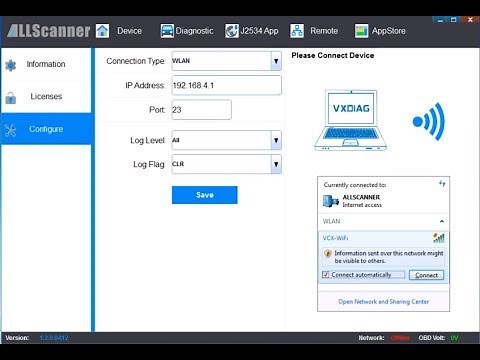This screenshot has width=480, height=360.
Task: Click the security shield warning icon
Action: tap(328, 253)
